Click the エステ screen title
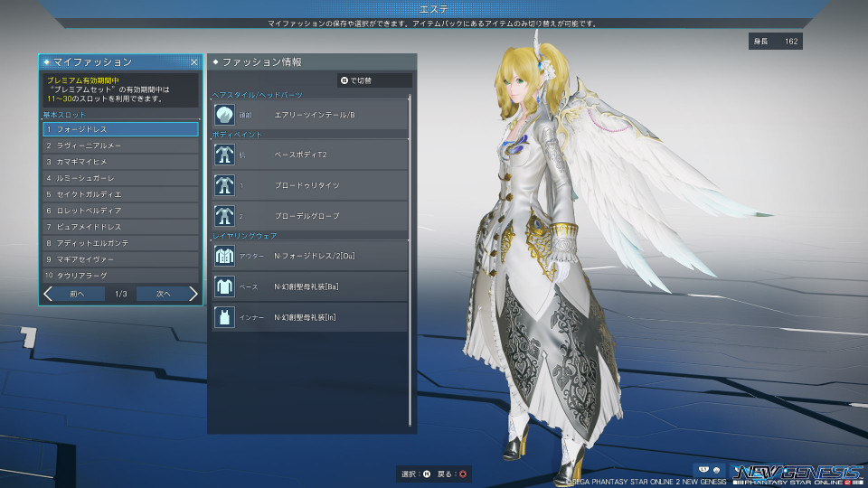The height and width of the screenshot is (488, 868). pyautogui.click(x=434, y=9)
